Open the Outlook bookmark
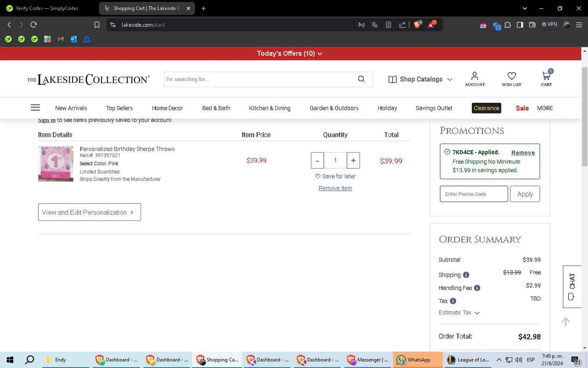The height and width of the screenshot is (368, 588). pyautogui.click(x=74, y=39)
